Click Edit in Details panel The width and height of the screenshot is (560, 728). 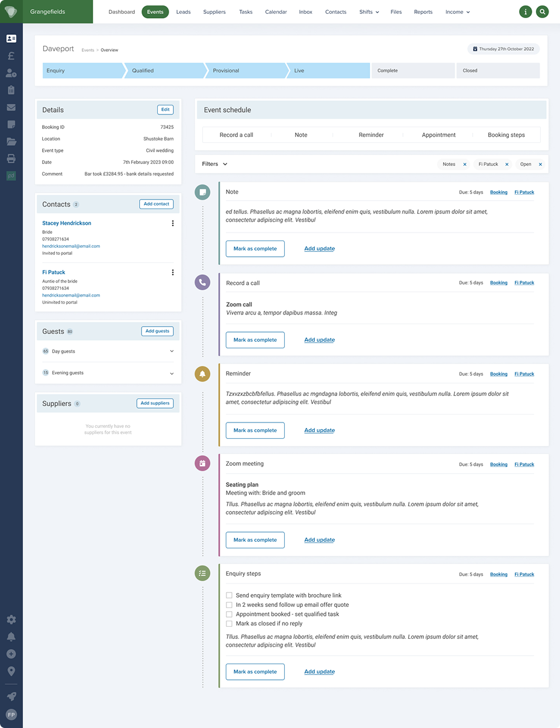click(x=166, y=110)
